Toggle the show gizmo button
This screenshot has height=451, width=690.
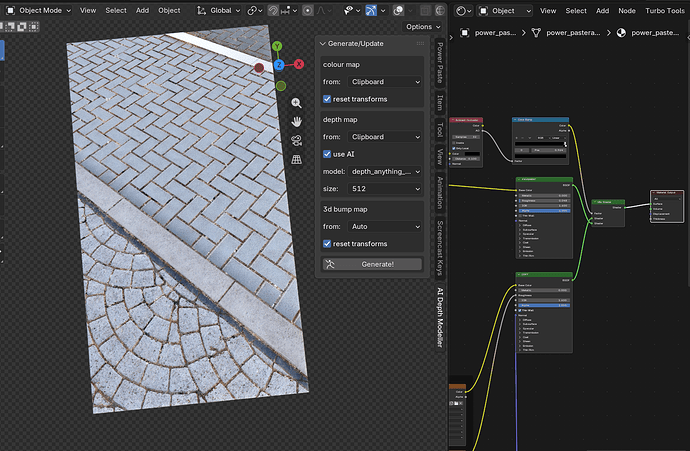pyautogui.click(x=371, y=10)
